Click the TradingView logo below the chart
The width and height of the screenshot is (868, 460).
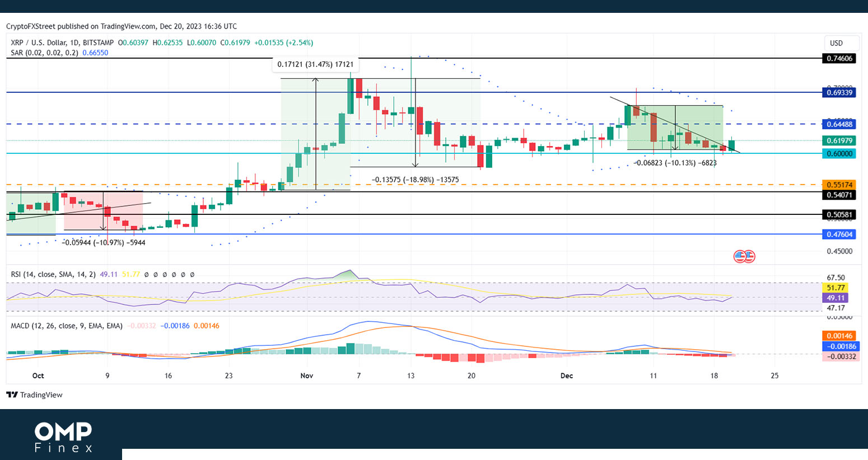pyautogui.click(x=35, y=395)
